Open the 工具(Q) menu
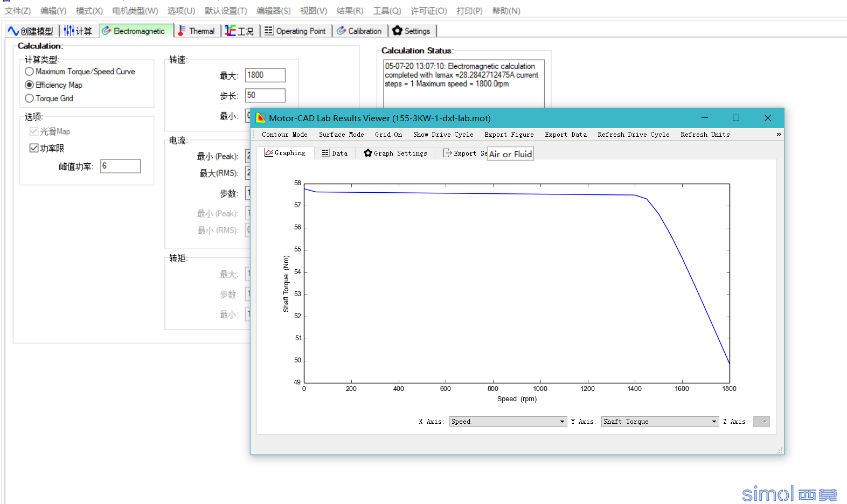Viewport: 847px width, 504px height. point(387,11)
